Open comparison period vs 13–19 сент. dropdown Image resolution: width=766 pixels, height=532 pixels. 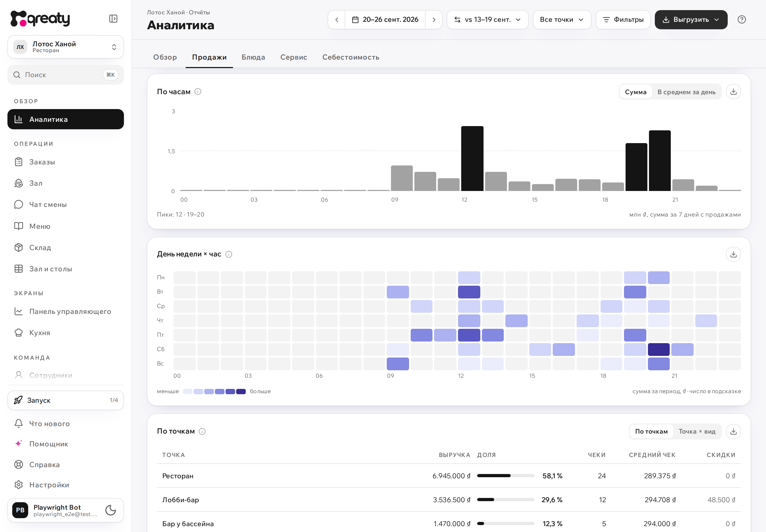487,20
